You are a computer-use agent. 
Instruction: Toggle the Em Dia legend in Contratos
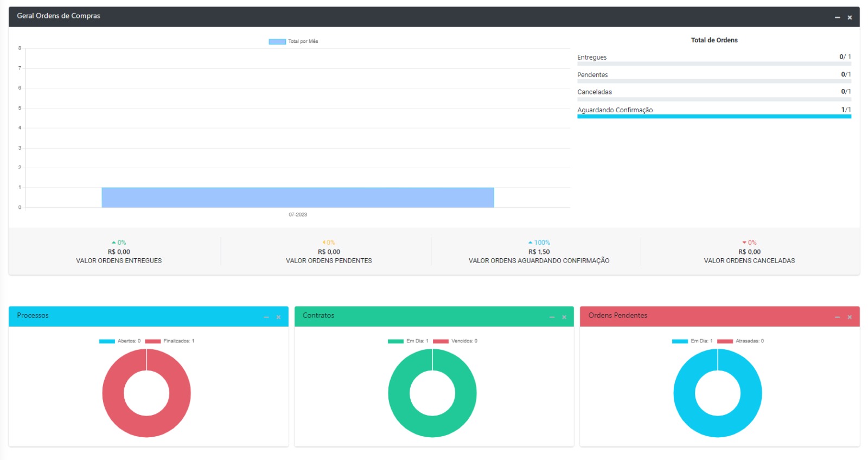click(408, 341)
